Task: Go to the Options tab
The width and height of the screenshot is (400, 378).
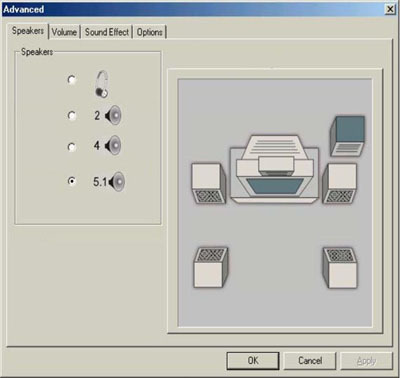Action: pyautogui.click(x=150, y=32)
